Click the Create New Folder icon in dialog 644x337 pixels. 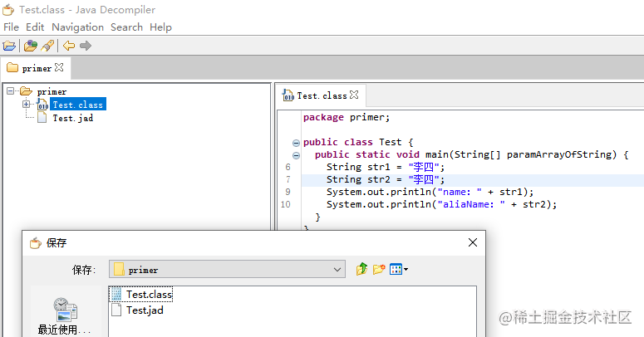[x=379, y=269]
